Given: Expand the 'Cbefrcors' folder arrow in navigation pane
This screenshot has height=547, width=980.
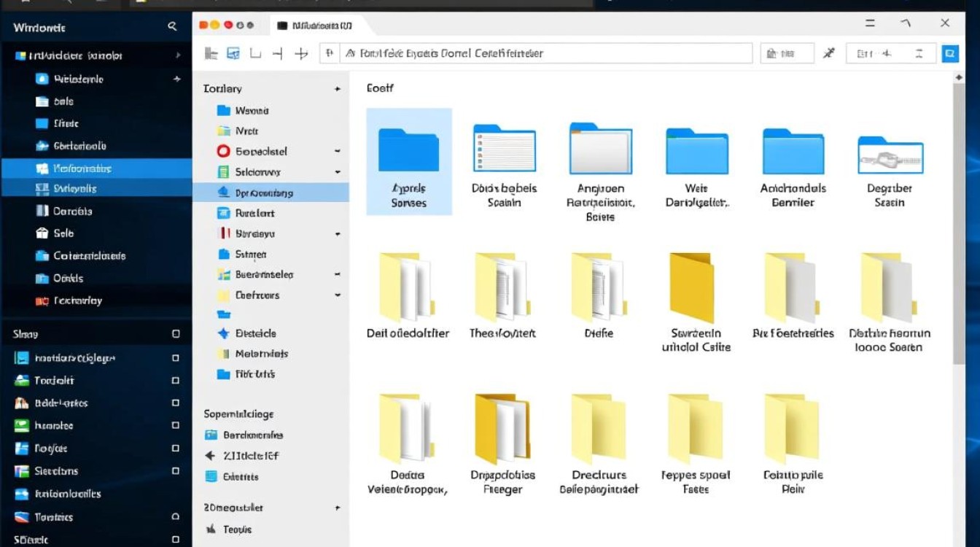Looking at the screenshot, I should click(337, 295).
